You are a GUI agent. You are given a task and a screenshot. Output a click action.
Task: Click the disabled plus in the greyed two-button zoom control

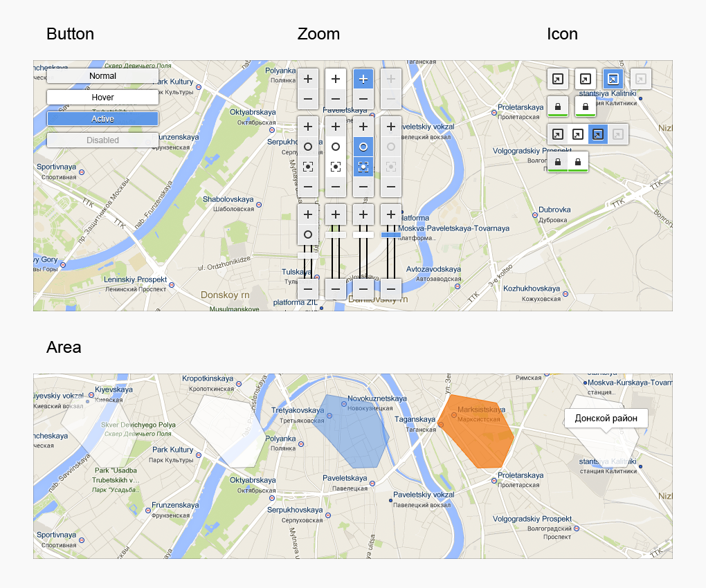(391, 79)
